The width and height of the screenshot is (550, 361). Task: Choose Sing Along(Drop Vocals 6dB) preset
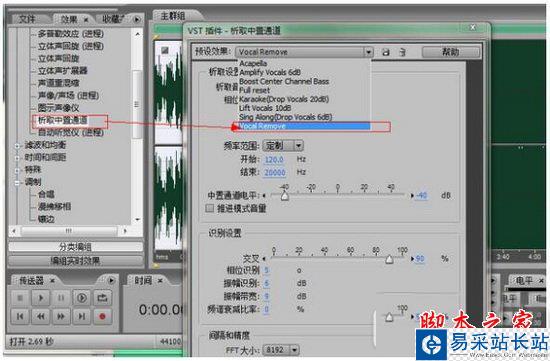pyautogui.click(x=285, y=117)
